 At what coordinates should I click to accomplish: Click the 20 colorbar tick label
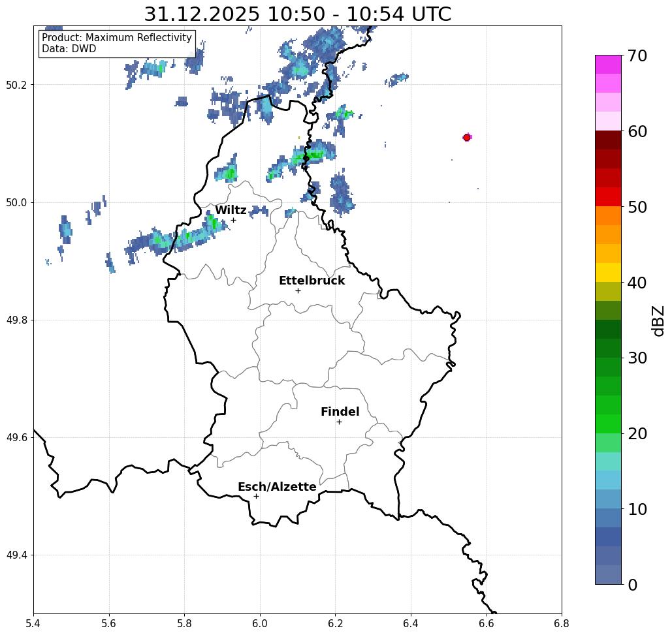tap(637, 434)
